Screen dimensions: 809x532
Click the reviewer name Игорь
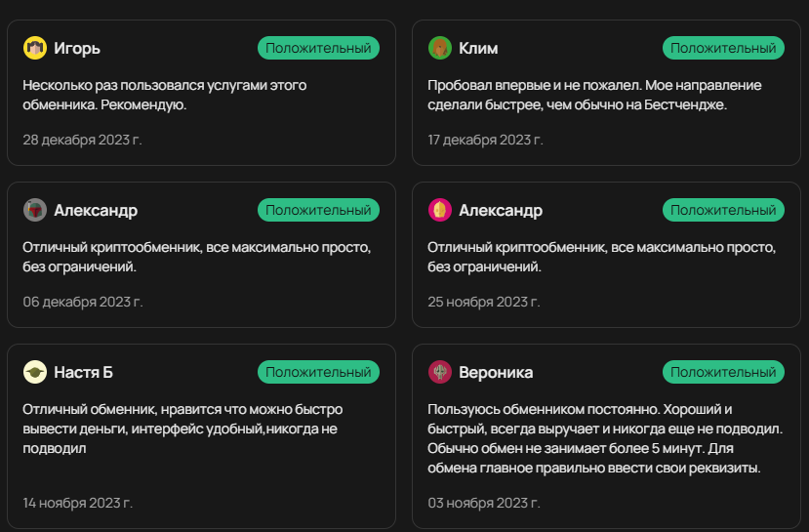(x=77, y=48)
